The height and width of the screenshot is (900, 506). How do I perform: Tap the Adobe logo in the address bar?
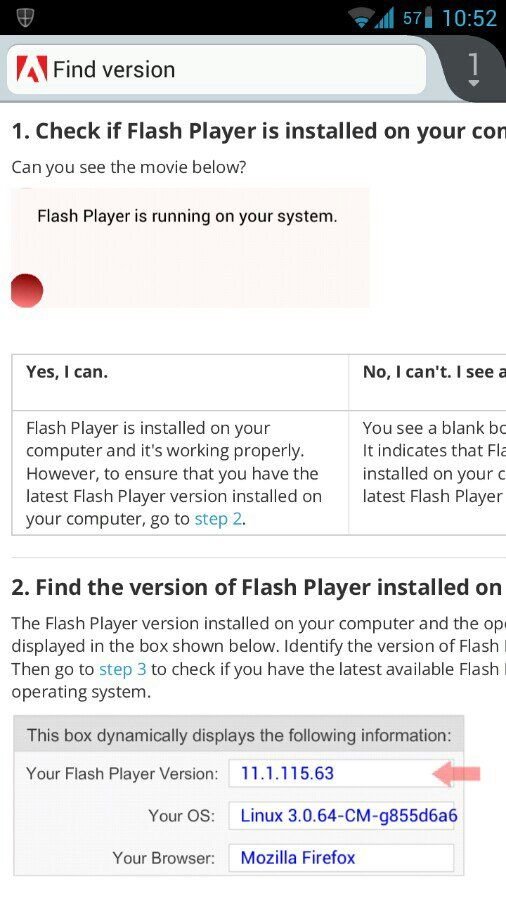(32, 70)
